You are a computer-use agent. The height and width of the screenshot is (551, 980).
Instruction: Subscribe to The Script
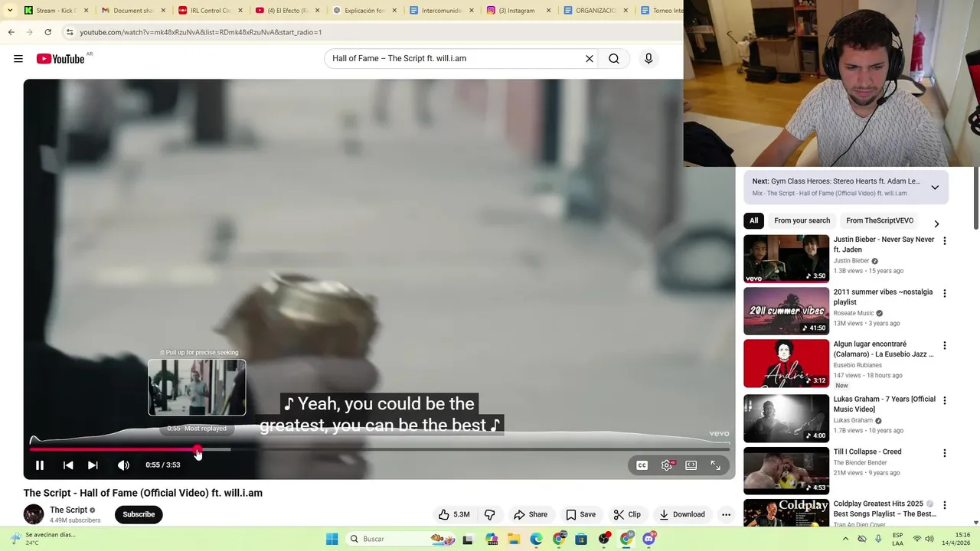coord(139,514)
